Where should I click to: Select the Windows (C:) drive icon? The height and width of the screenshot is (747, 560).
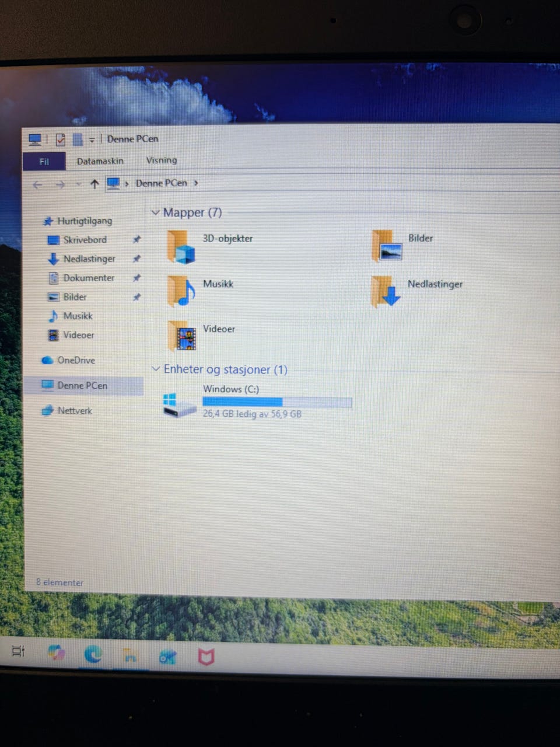tap(179, 404)
